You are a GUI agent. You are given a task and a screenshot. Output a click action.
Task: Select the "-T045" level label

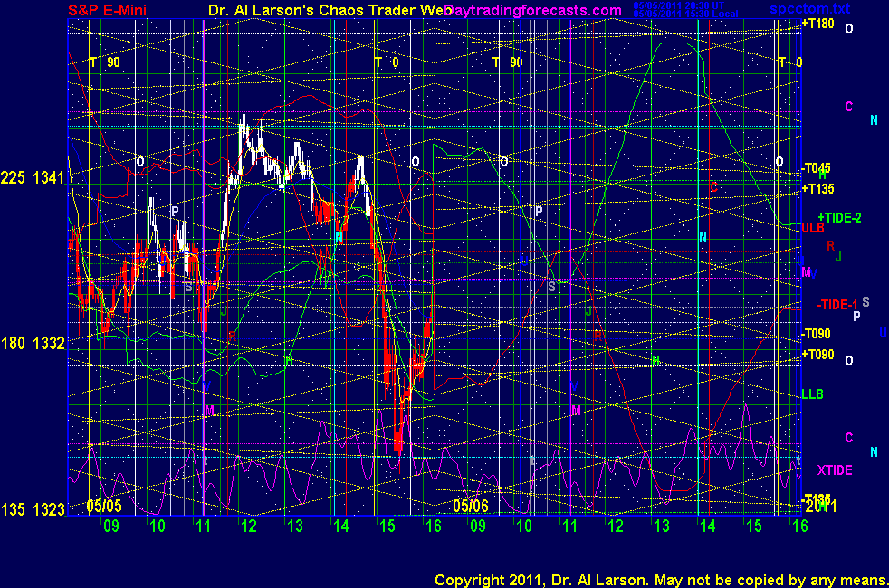click(x=816, y=168)
